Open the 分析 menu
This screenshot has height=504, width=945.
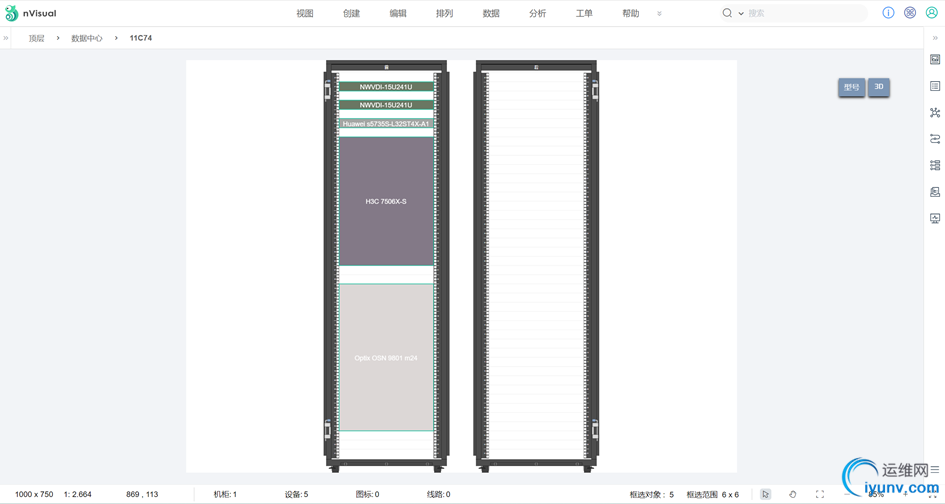pyautogui.click(x=538, y=13)
